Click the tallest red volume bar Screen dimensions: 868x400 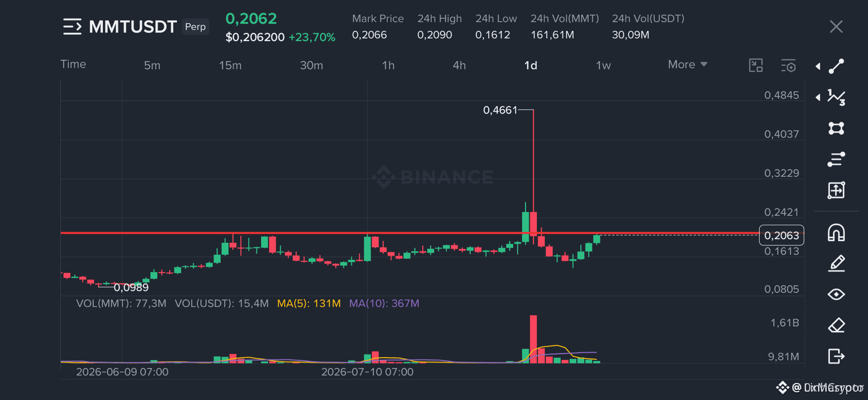click(533, 338)
